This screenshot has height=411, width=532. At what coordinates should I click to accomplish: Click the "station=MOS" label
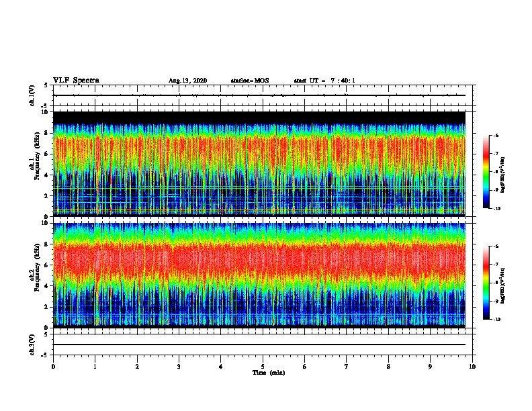coord(250,81)
